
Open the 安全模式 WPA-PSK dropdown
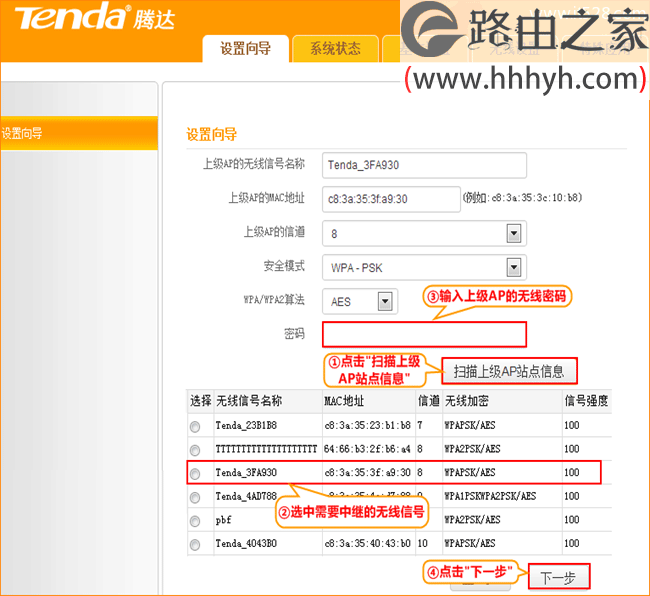click(424, 267)
